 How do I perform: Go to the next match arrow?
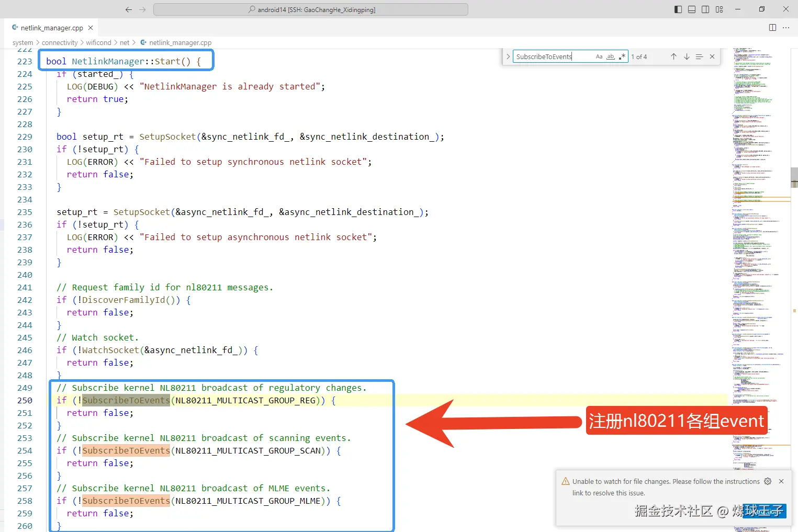tap(687, 56)
